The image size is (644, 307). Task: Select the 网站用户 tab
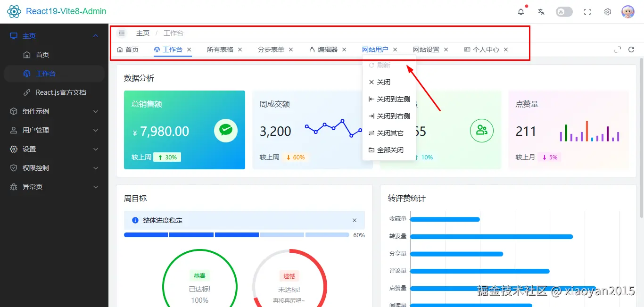tap(375, 50)
